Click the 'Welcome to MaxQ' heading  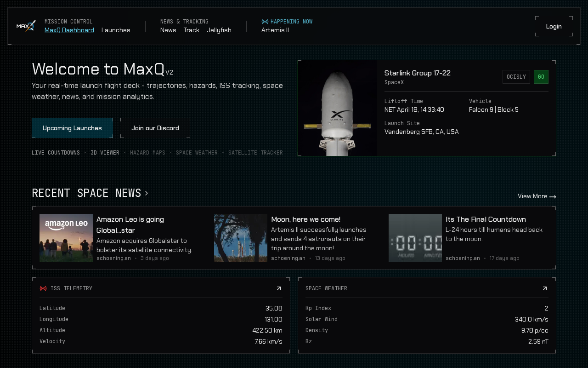[98, 69]
